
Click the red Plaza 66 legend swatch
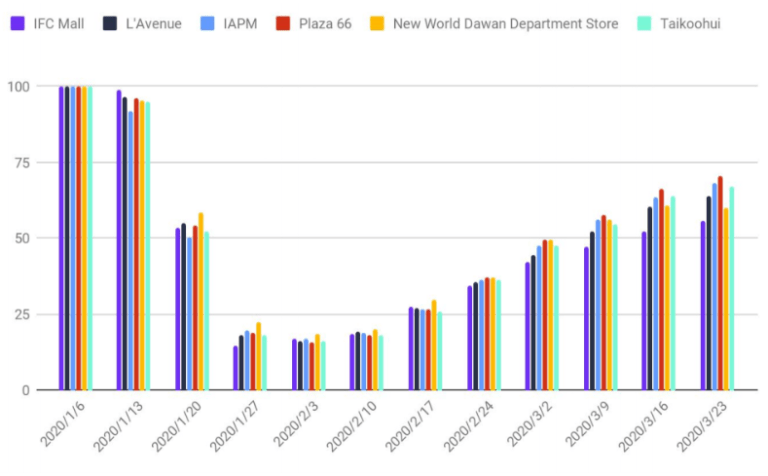[282, 23]
